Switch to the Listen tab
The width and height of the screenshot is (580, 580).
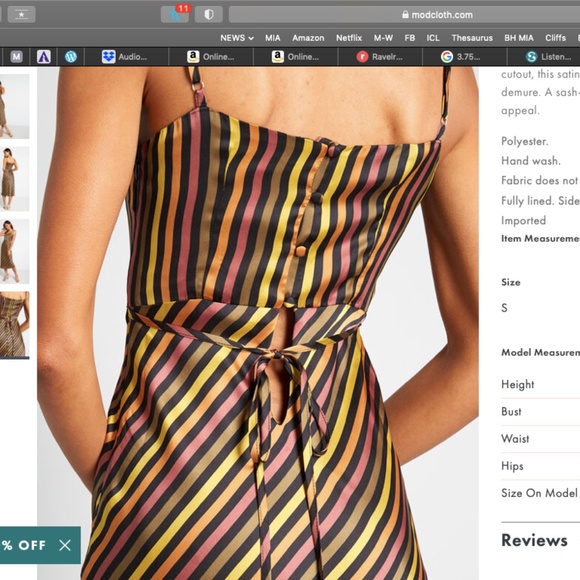click(544, 57)
